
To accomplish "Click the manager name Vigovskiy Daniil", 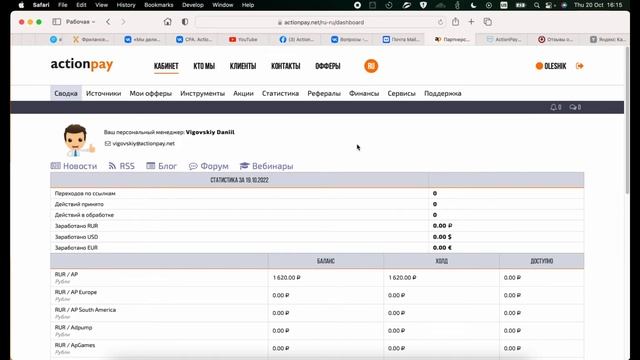I will pos(210,132).
